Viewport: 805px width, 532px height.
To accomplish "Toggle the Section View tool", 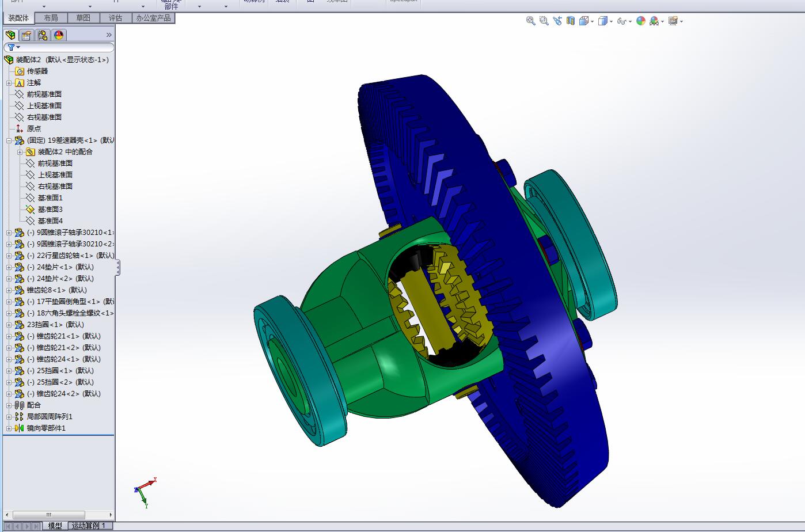I will (571, 21).
